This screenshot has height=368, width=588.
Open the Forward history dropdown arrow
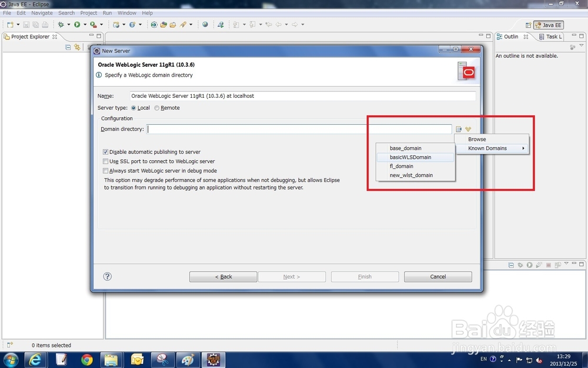coord(302,24)
